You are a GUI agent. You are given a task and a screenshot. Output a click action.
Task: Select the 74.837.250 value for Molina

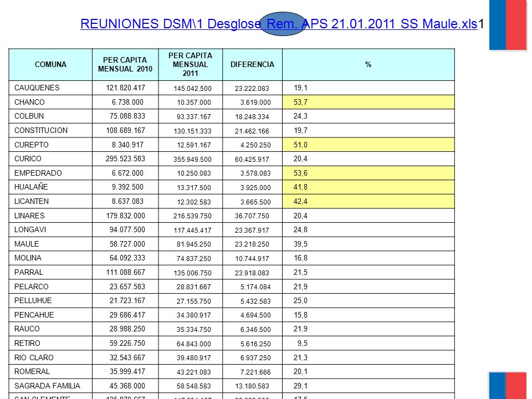tap(194, 259)
